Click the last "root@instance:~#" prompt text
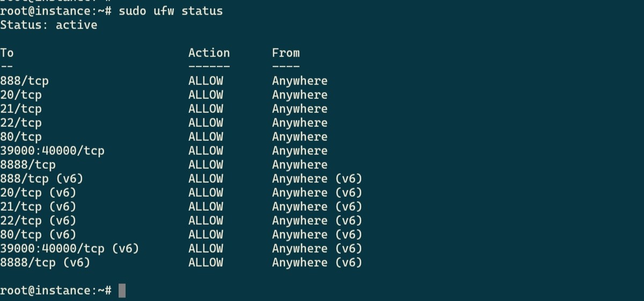This screenshot has height=301, width=644. coord(56,291)
